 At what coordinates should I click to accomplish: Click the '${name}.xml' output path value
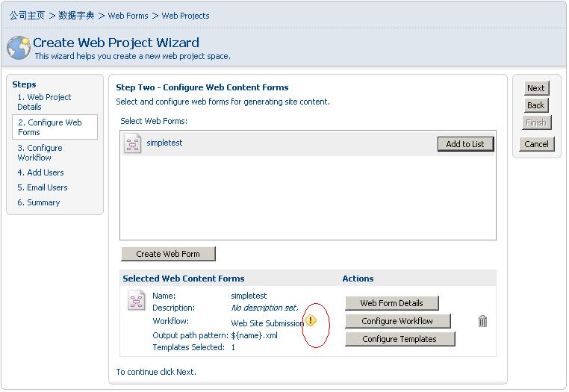[x=254, y=335]
